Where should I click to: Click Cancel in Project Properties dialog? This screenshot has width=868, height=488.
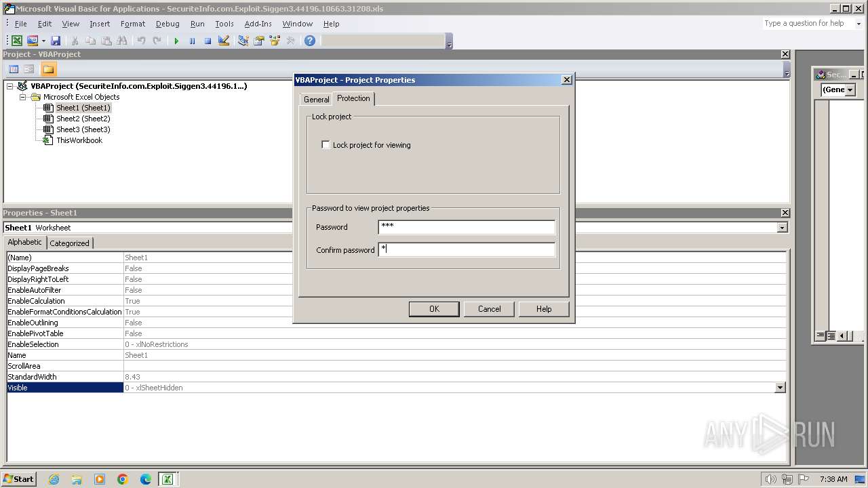490,309
